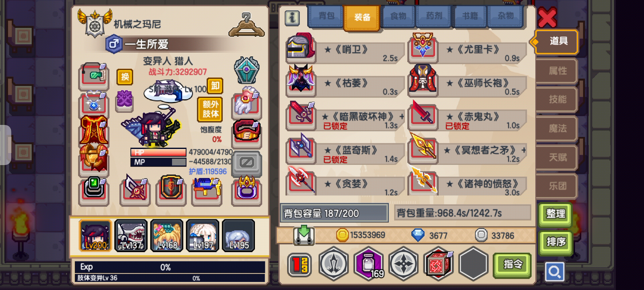The image size is (644, 290).
Task: Click the green 指令 button
Action: pos(512,265)
